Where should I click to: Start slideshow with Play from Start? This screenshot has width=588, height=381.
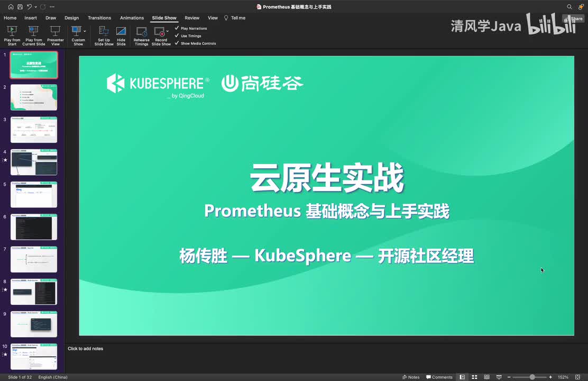pos(12,35)
